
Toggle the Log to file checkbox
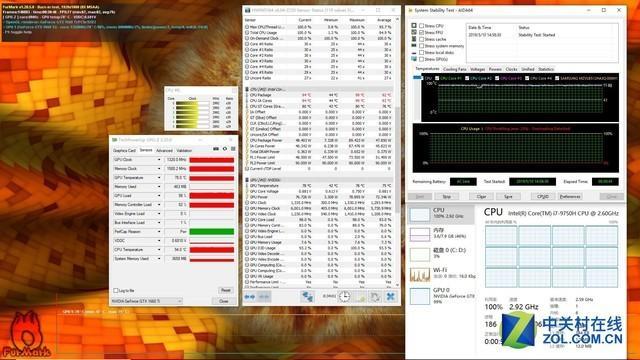116,291
